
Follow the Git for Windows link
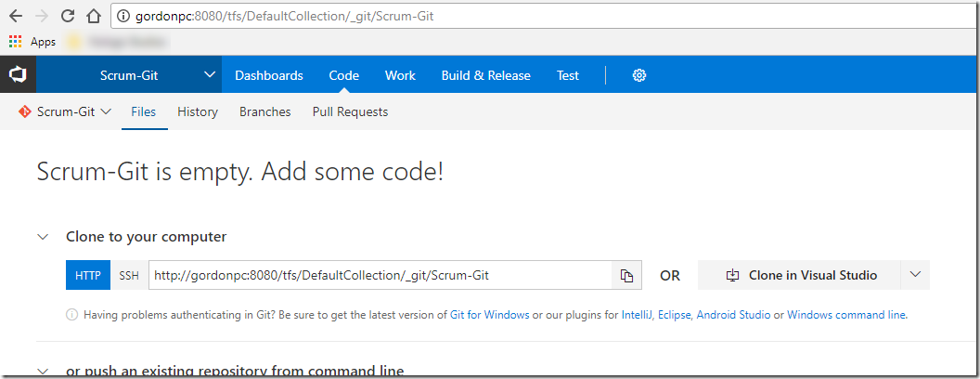489,315
